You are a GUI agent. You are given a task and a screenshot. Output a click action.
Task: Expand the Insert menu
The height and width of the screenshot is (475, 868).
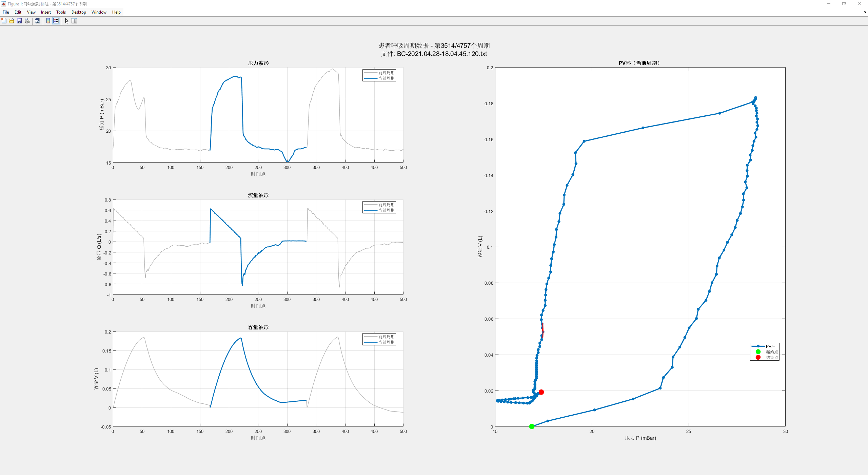[x=46, y=12]
